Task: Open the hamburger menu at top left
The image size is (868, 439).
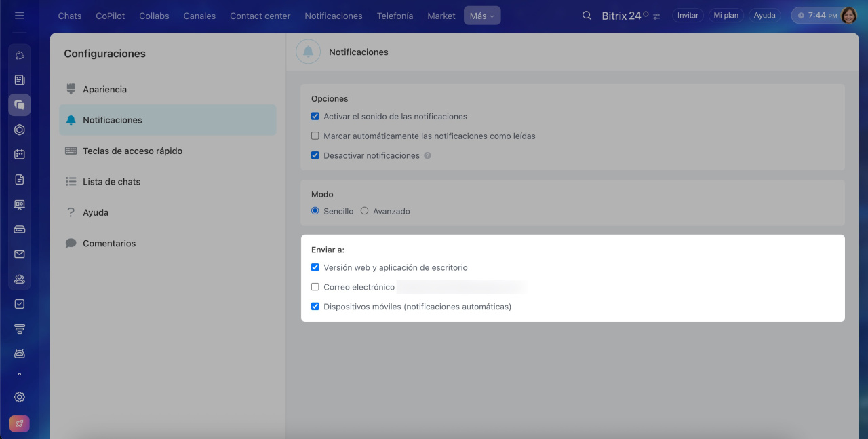Action: click(x=19, y=15)
